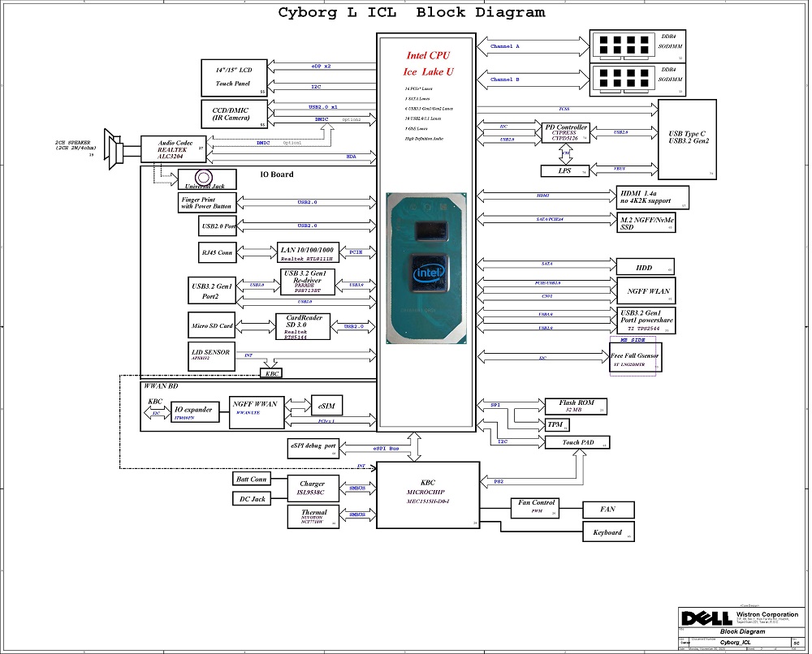Screen dimensions: 812x654
Task: Click the upper DDR4 SODIMM module graphic
Action: point(624,45)
